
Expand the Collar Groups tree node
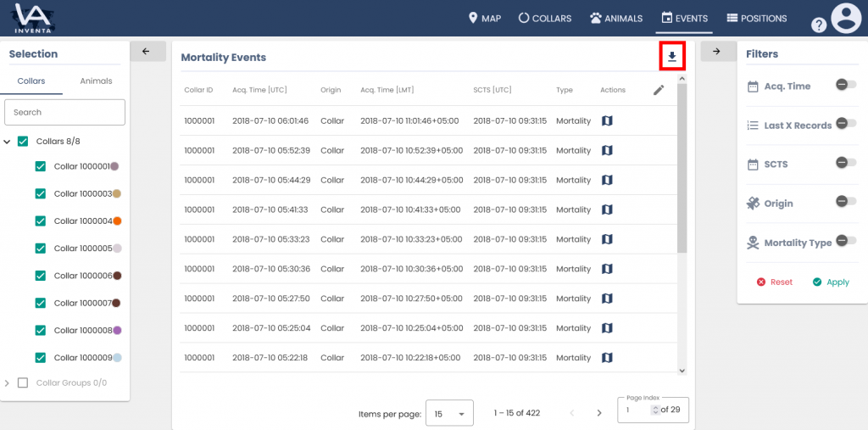click(x=8, y=383)
